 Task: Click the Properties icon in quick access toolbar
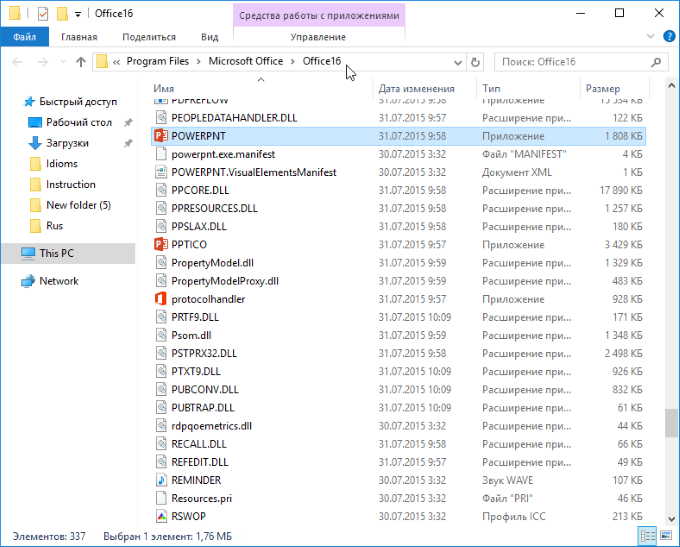pyautogui.click(x=43, y=14)
